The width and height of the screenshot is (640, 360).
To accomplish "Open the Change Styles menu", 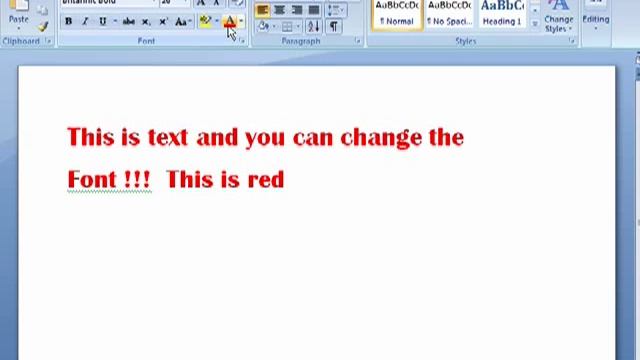I will tap(559, 16).
